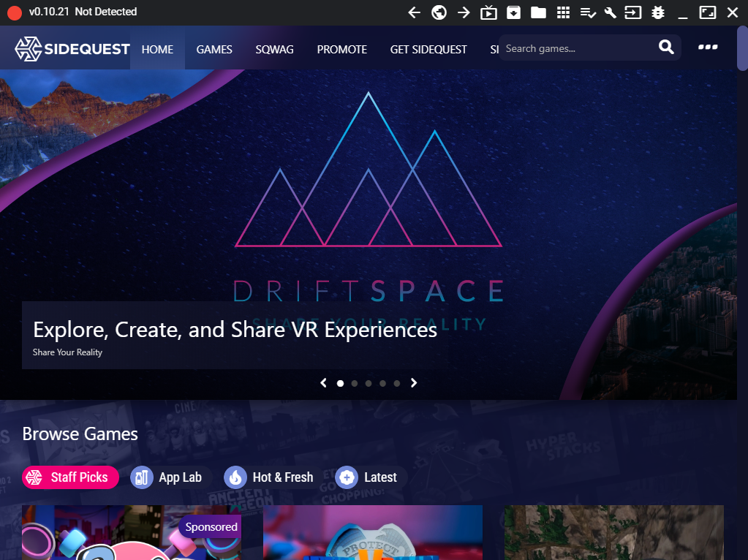Select the Latest filter
This screenshot has width=748, height=560.
tap(371, 477)
